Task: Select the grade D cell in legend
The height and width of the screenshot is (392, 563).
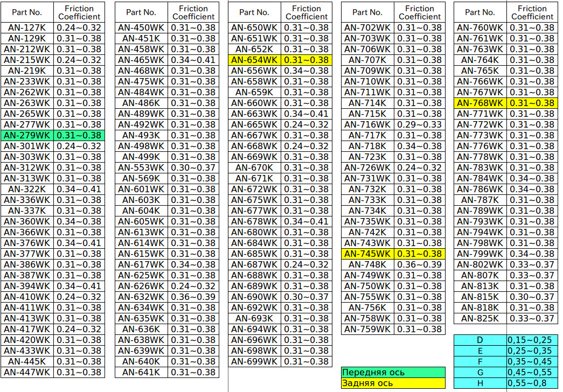Action: (480, 340)
